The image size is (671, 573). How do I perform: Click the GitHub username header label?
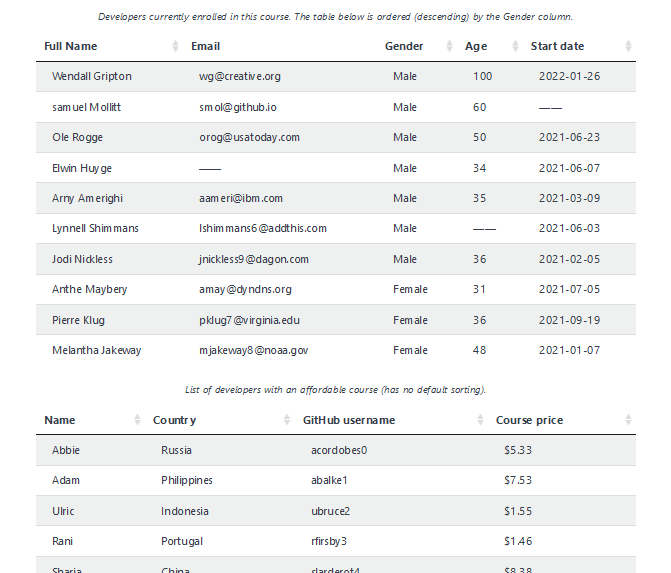click(x=349, y=421)
